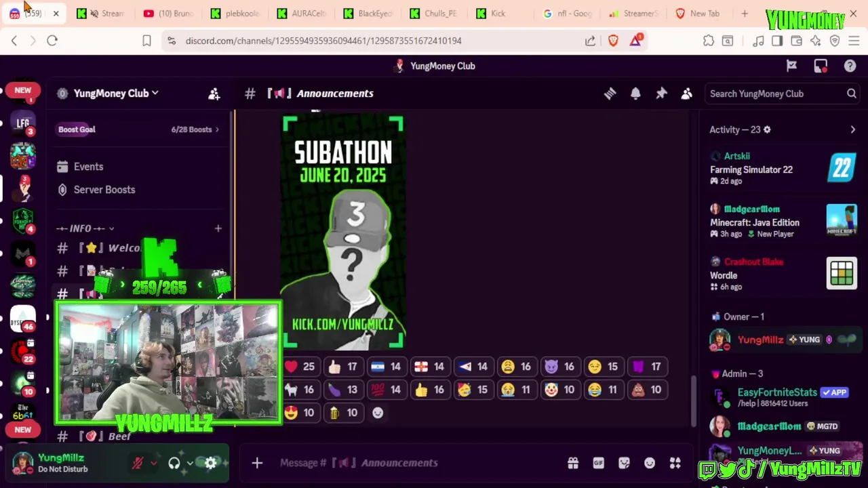Bookmark this page with the bookmark icon

coord(146,41)
